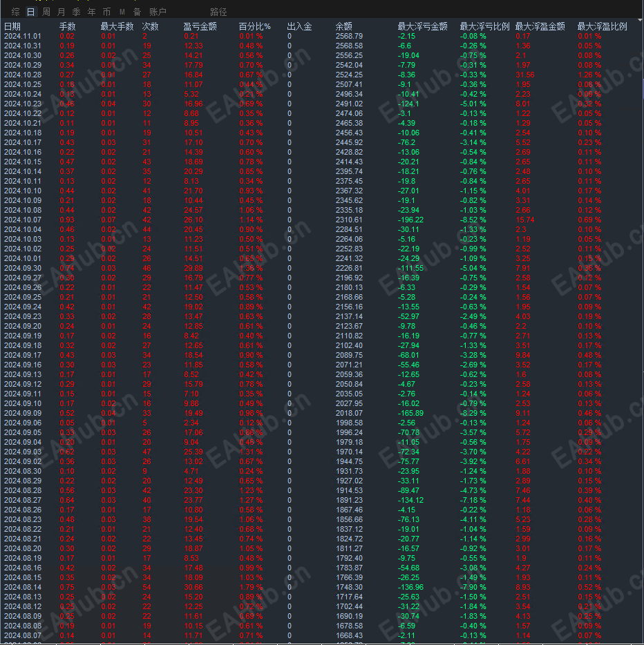Image resolution: width=644 pixels, height=645 pixels.
Task: Click the 盈亏金额 column header
Action: 200,27
